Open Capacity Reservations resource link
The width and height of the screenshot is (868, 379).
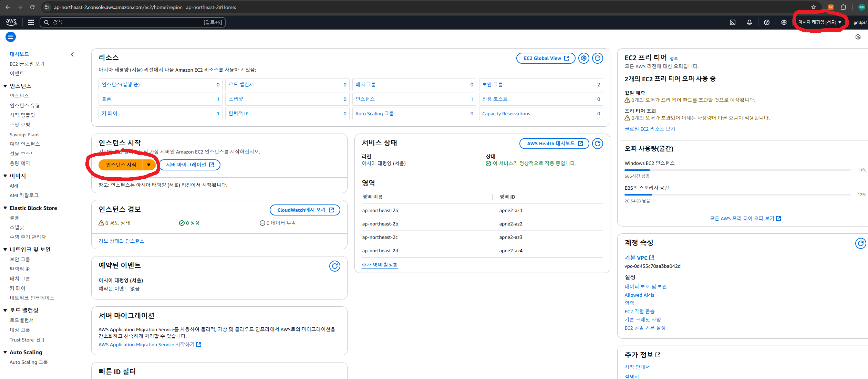(506, 114)
